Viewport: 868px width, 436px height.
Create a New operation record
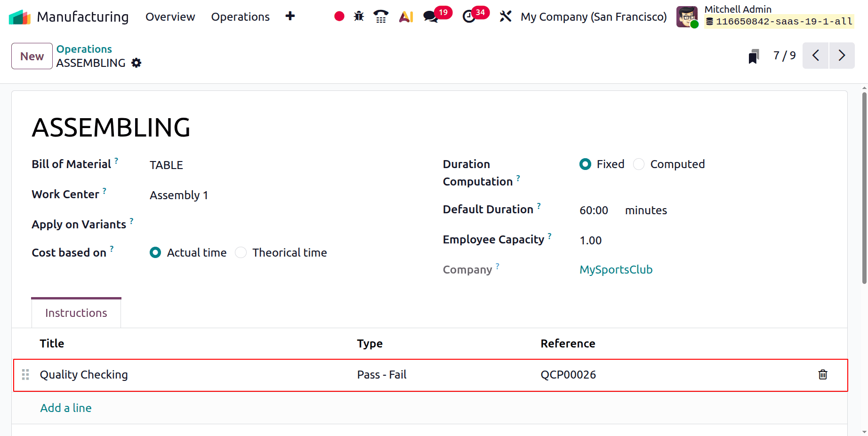[x=32, y=56]
